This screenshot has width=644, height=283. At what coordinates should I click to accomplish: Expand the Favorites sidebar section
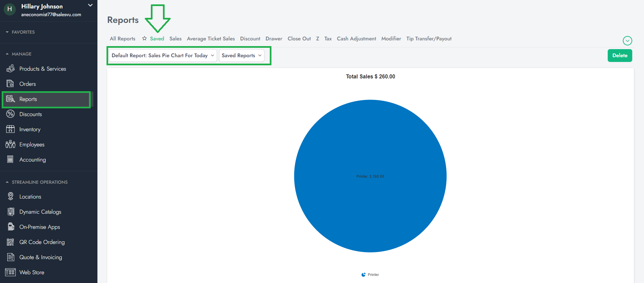pos(7,32)
